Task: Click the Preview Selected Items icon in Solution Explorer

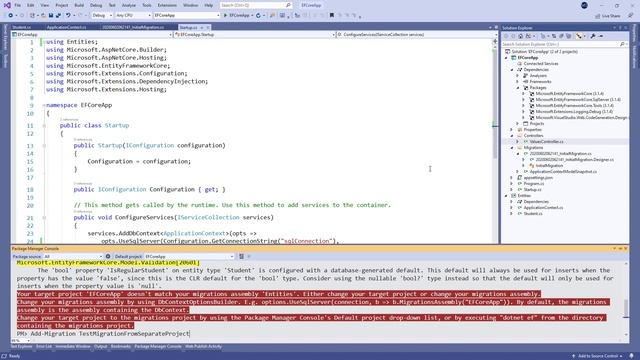Action: click(x=601, y=36)
